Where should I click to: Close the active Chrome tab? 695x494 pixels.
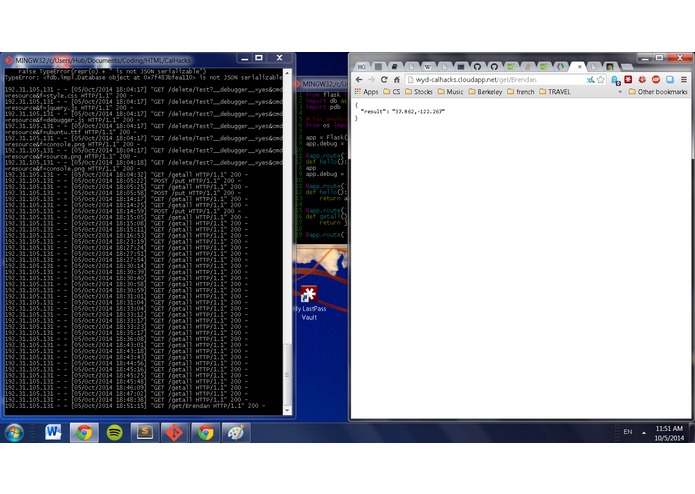point(579,67)
